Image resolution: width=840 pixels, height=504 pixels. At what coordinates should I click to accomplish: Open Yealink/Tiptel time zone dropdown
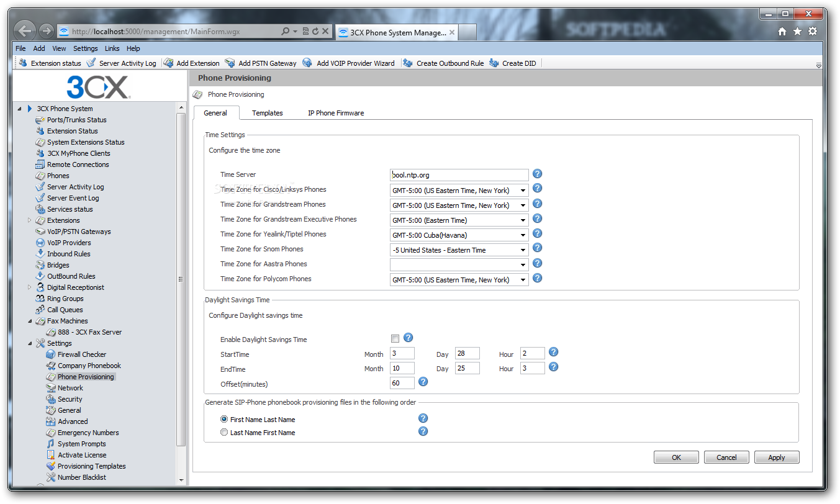pyautogui.click(x=459, y=235)
